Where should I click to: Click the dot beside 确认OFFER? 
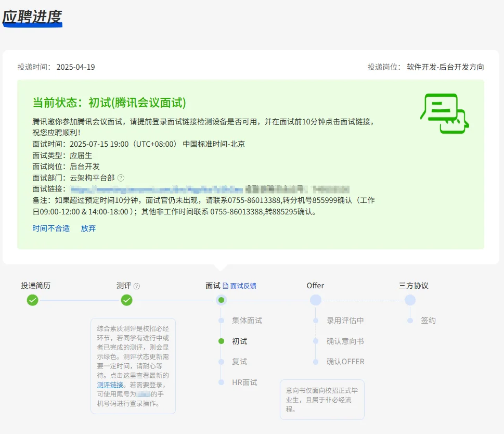(316, 362)
